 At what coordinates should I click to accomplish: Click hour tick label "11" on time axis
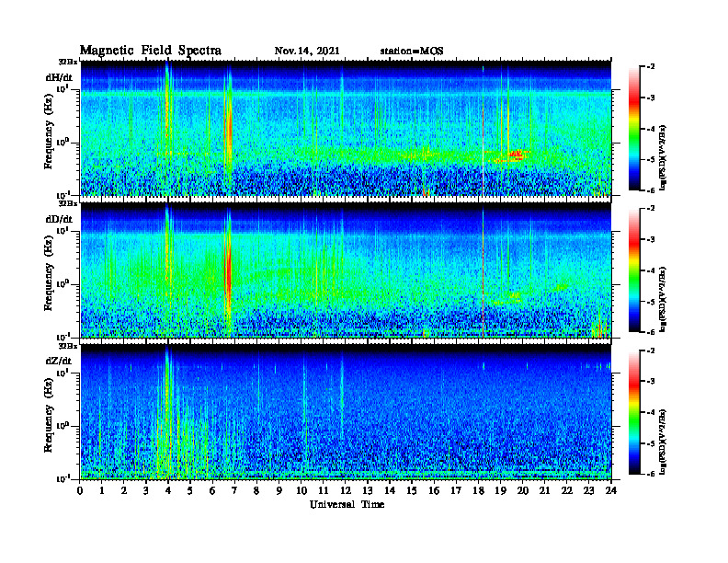tap(324, 490)
